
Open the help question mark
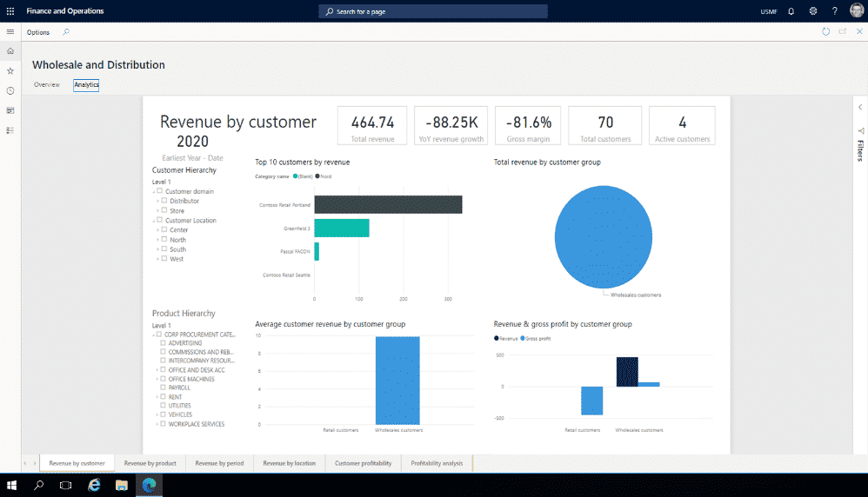tap(835, 11)
